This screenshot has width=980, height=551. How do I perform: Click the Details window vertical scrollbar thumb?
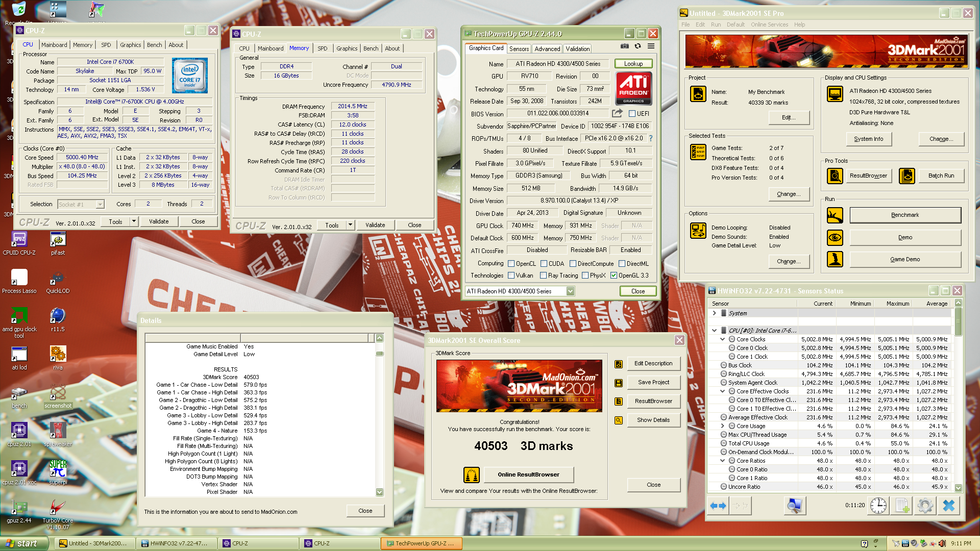click(x=379, y=354)
